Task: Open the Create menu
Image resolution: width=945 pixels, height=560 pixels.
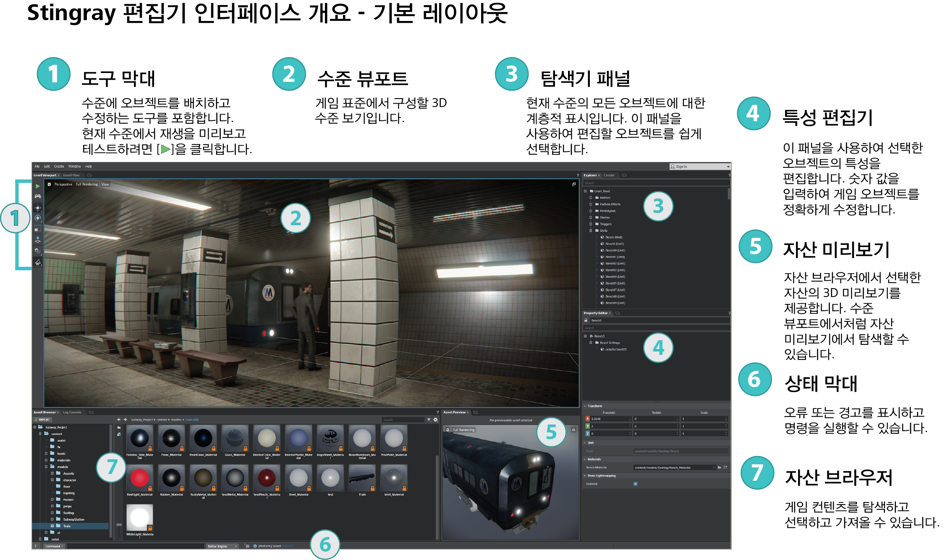Action: (59, 167)
